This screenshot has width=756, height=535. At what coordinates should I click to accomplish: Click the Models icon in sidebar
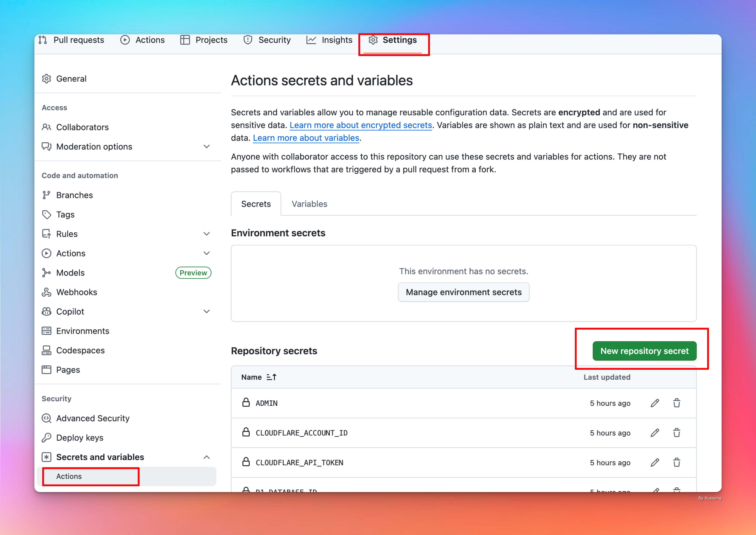[46, 273]
